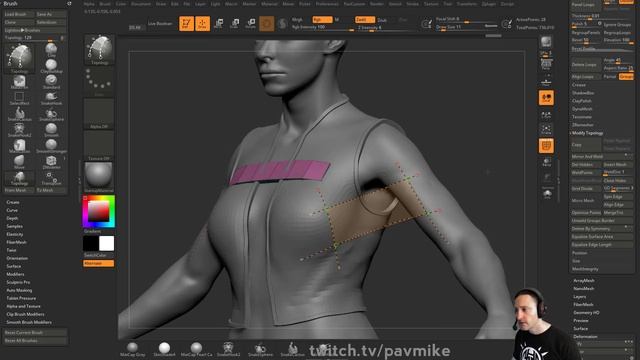Expand the DynaMesh sub-palette

pyautogui.click(x=582, y=109)
